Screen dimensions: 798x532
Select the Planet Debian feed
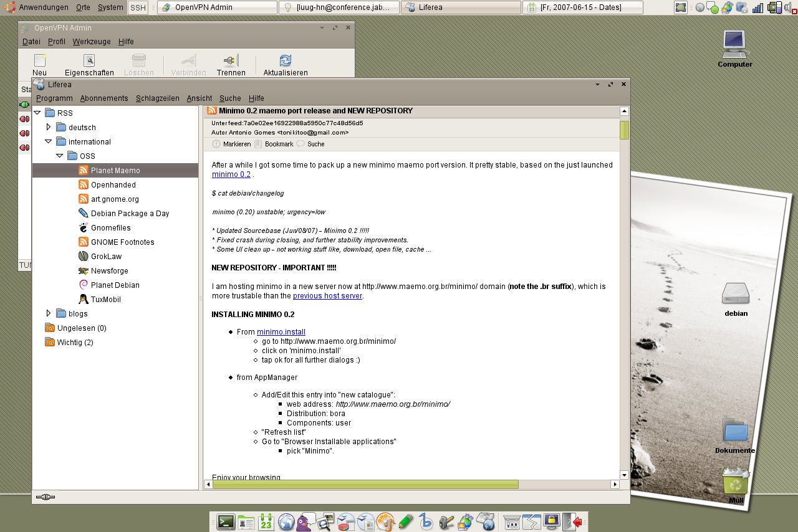(115, 285)
